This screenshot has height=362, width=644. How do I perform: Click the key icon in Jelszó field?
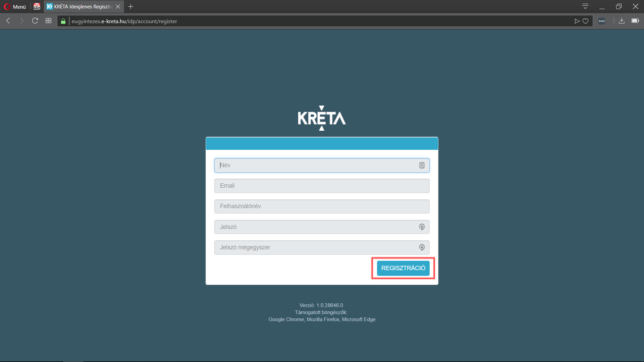pos(422,227)
